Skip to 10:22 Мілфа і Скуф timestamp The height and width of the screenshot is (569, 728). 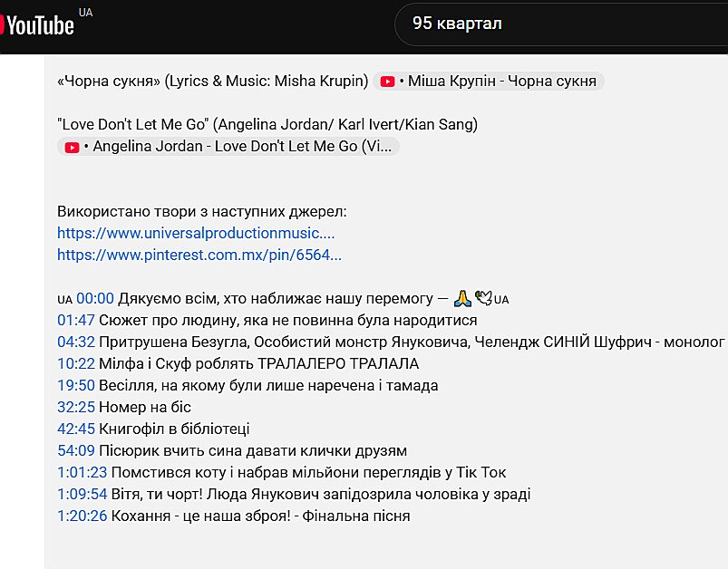[76, 363]
